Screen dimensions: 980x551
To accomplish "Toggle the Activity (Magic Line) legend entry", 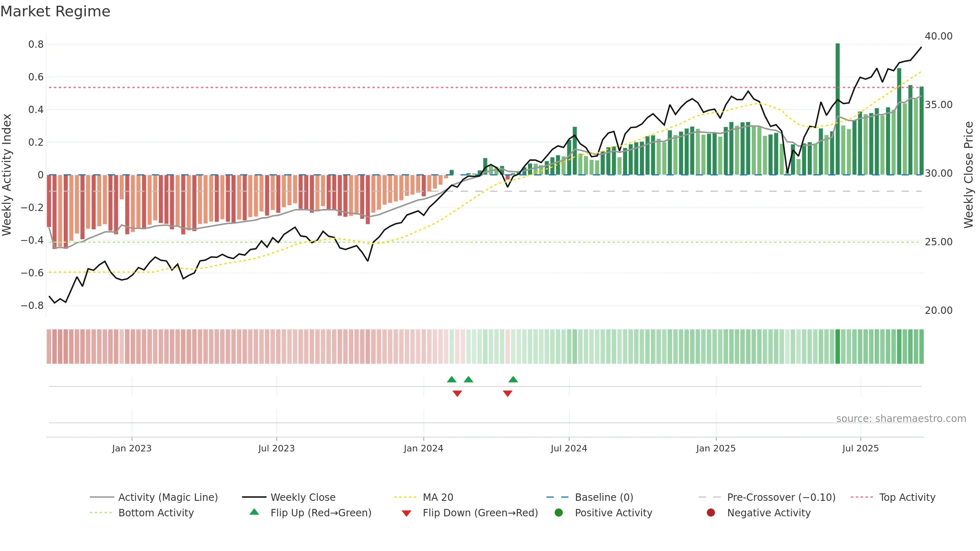I will click(154, 497).
